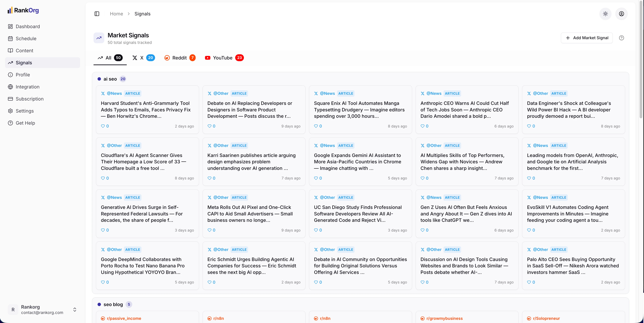Screen dimensions: 644x323
Task: Expand the Rankorg account switcher
Action: pyautogui.click(x=74, y=309)
